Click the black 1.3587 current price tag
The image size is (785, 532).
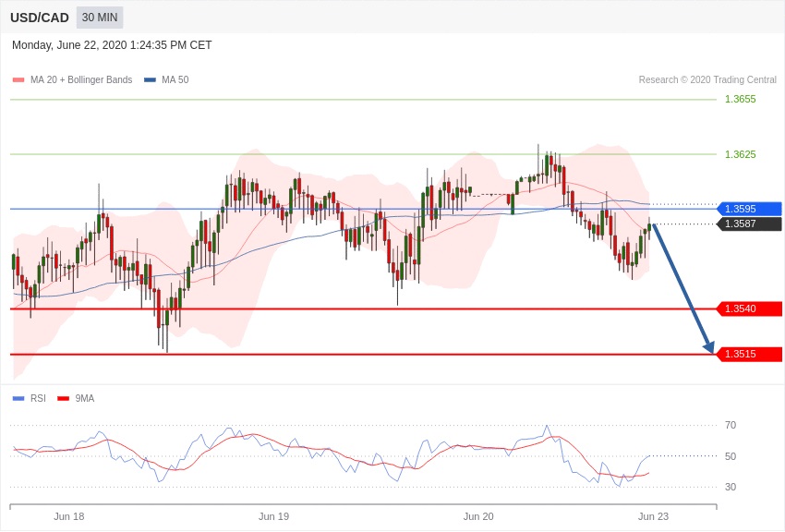750,224
